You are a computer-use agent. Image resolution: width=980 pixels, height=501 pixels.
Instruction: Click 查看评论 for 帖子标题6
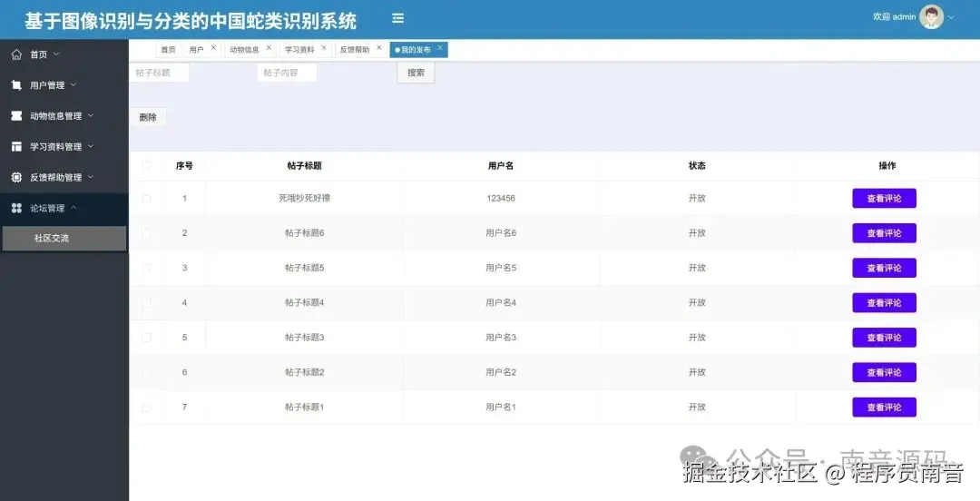tap(884, 233)
